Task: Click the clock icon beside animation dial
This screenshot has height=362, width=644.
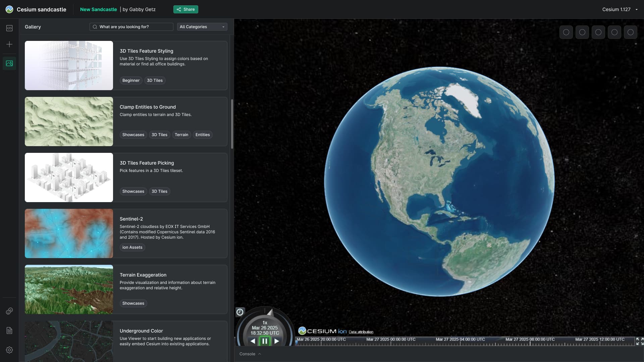Action: pyautogui.click(x=240, y=312)
